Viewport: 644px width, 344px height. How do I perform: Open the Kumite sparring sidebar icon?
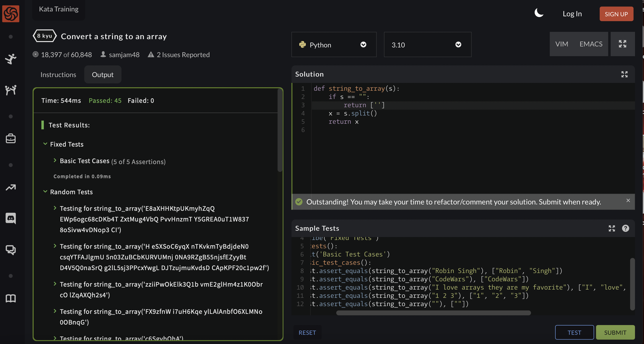click(x=10, y=90)
